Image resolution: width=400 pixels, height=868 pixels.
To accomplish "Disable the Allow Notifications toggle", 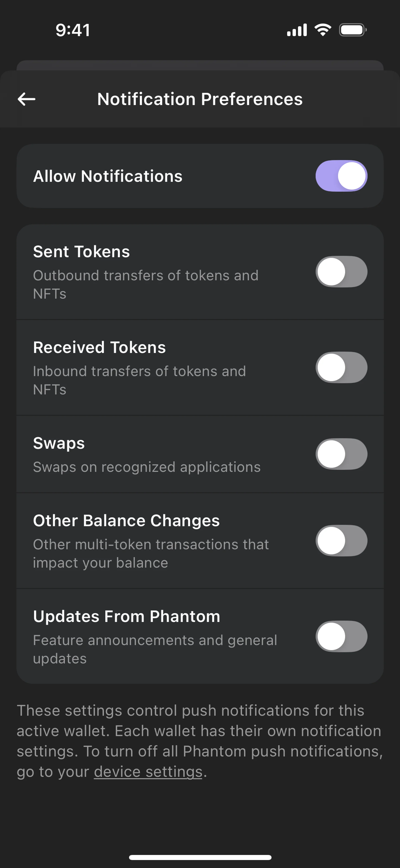I will click(x=341, y=176).
